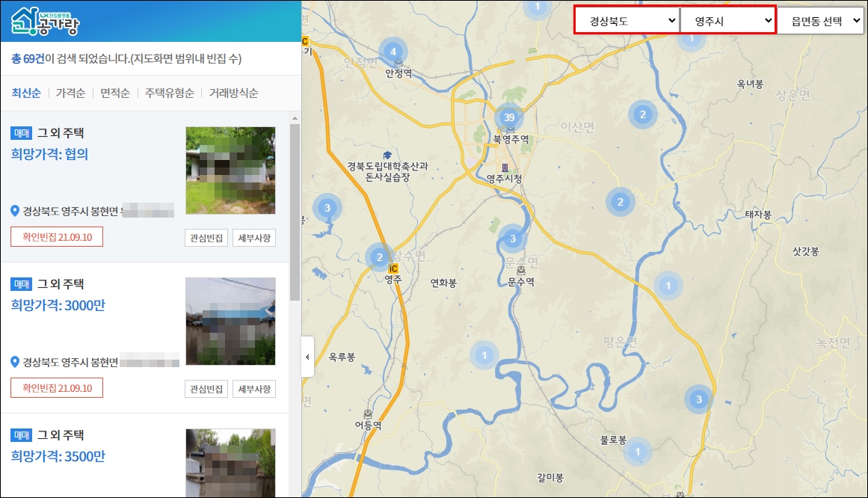Open the cluster marker 2 near 영주 IC

pos(379,257)
